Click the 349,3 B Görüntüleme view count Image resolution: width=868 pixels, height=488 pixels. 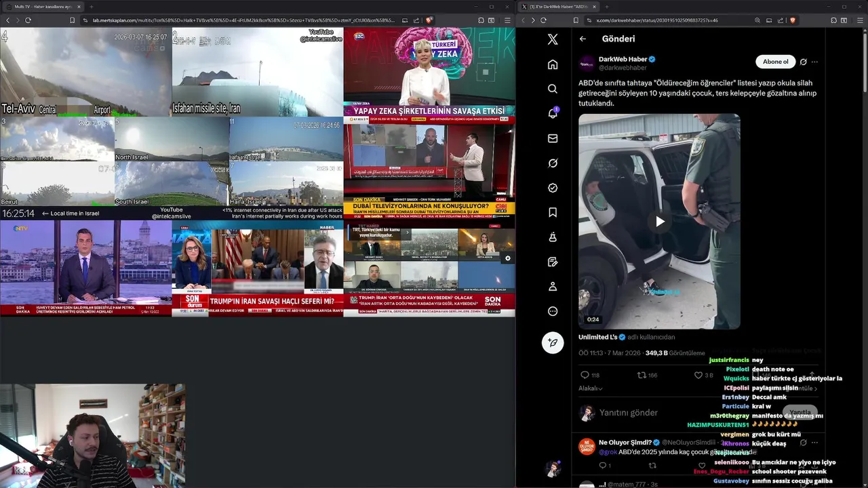click(675, 353)
